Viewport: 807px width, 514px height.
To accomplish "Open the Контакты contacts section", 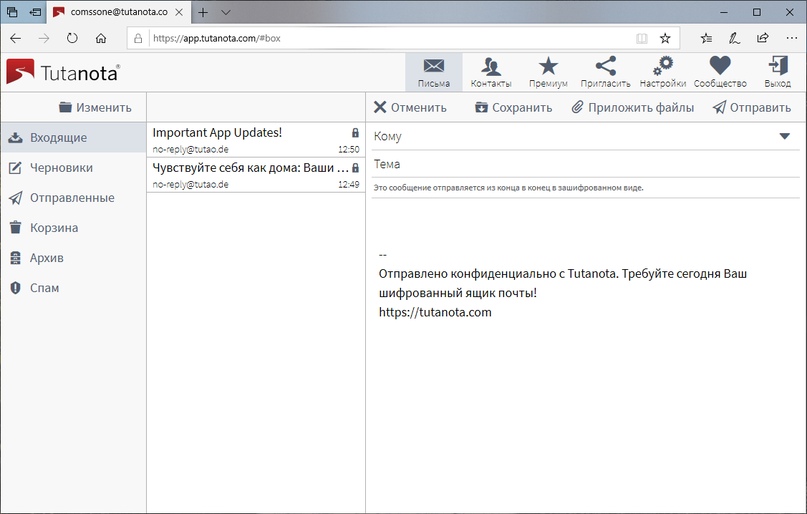I will click(x=491, y=72).
